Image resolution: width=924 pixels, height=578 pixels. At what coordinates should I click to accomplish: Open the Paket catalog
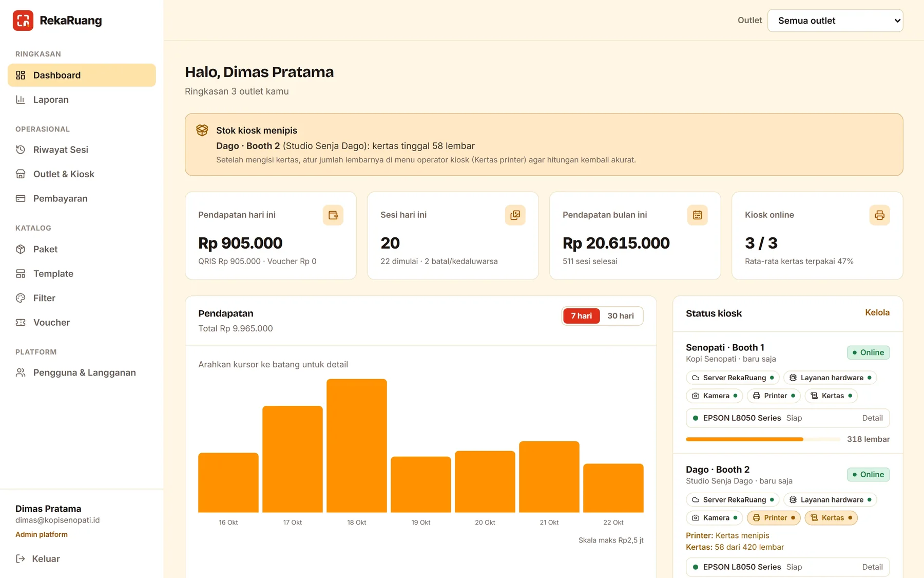point(82,249)
